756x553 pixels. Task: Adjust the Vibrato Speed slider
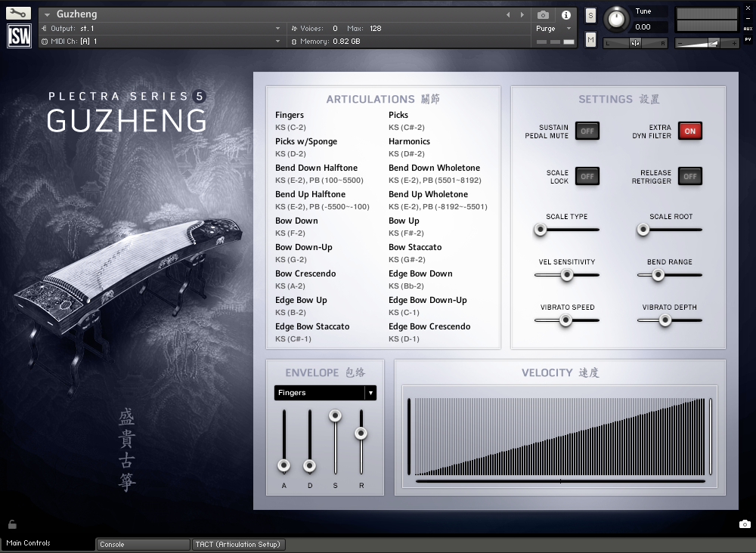click(x=565, y=320)
